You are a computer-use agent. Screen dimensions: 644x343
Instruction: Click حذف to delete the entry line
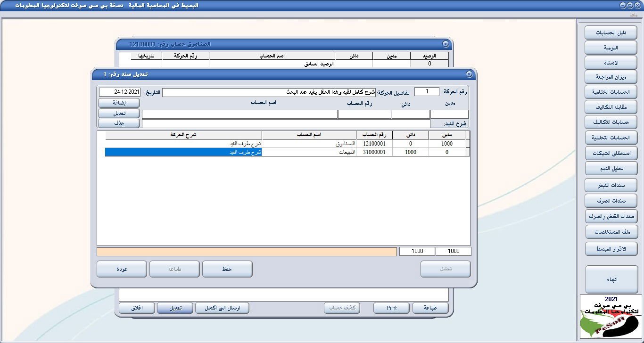pyautogui.click(x=118, y=123)
